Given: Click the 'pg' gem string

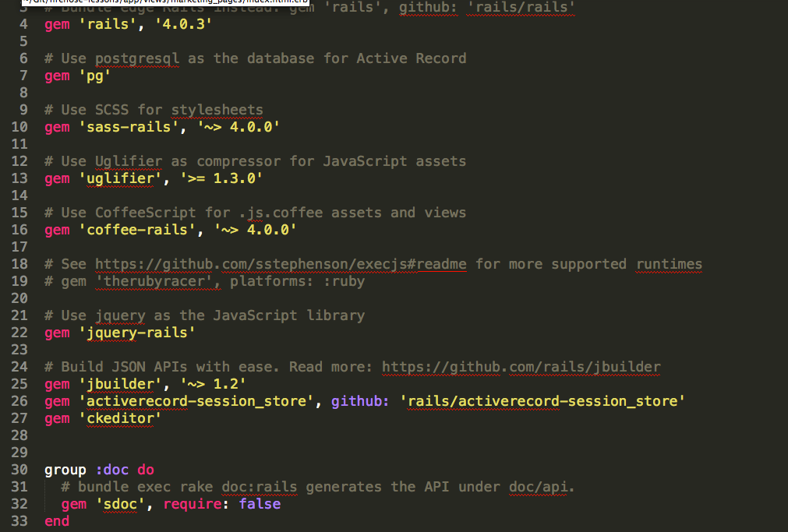Looking at the screenshot, I should pyautogui.click(x=95, y=76).
